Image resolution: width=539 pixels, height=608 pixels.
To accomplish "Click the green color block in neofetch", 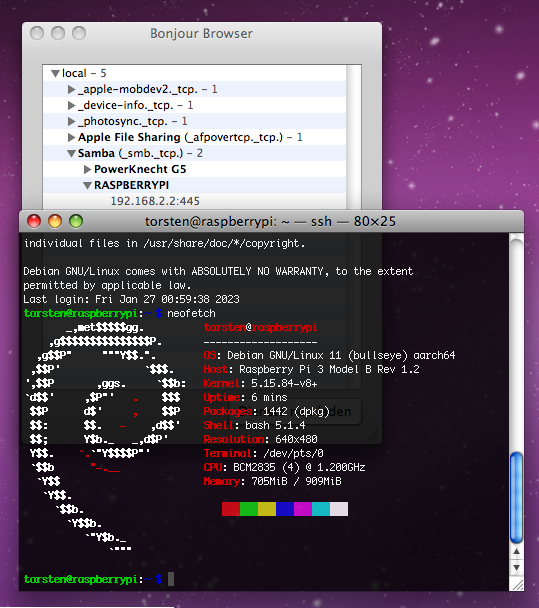I will pos(249,509).
